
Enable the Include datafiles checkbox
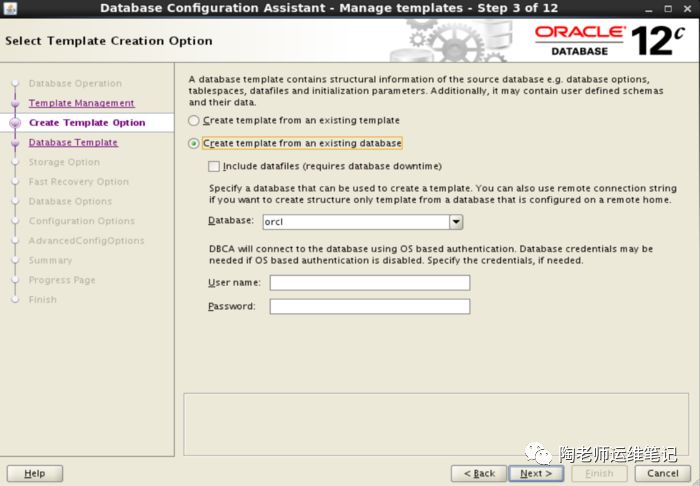click(214, 166)
